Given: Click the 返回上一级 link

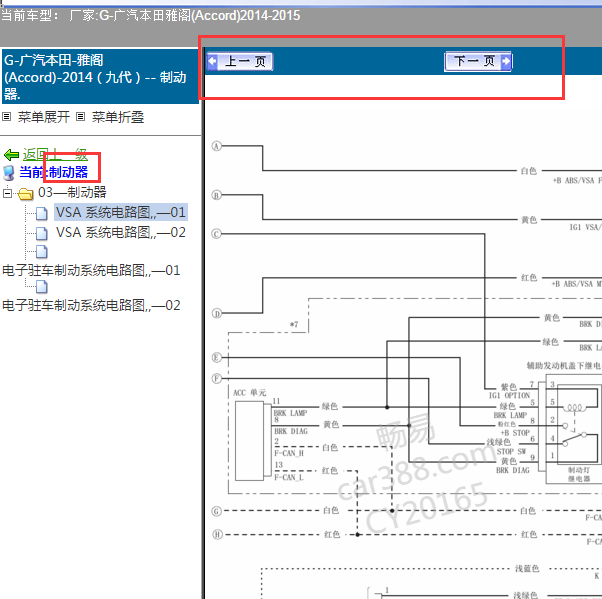Looking at the screenshot, I should pos(55,155).
